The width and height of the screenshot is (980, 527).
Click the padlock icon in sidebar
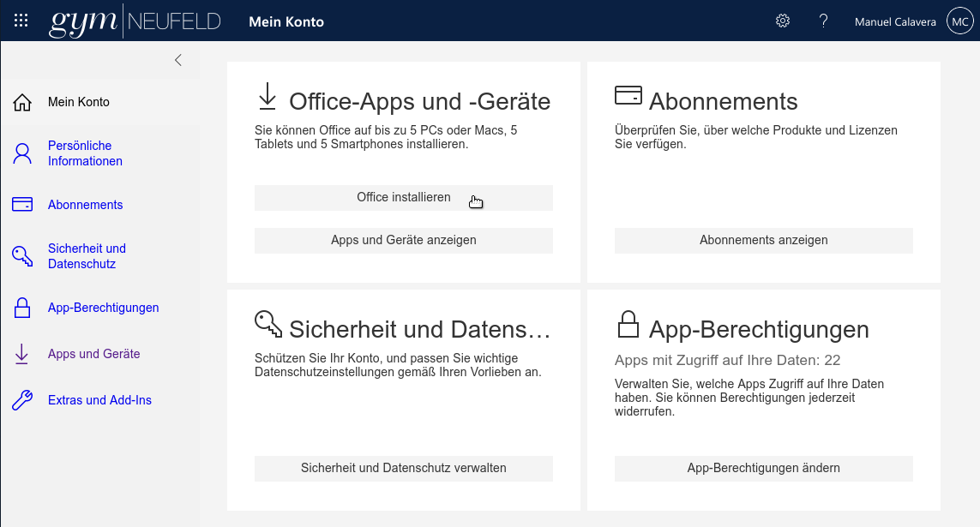(22, 308)
